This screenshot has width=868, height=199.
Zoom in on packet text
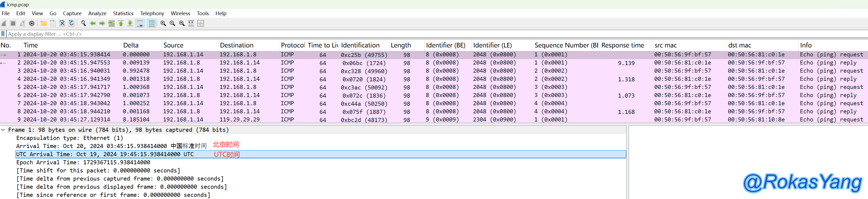coord(163,23)
